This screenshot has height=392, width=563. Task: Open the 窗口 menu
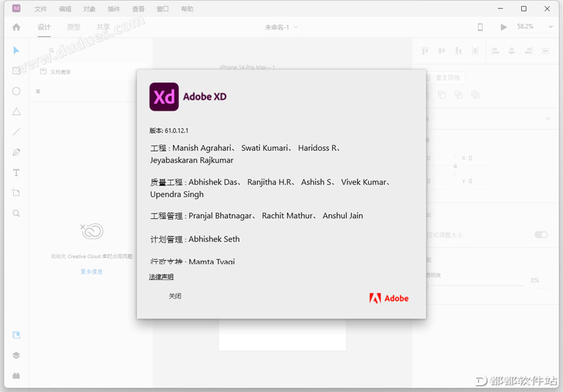(x=163, y=9)
